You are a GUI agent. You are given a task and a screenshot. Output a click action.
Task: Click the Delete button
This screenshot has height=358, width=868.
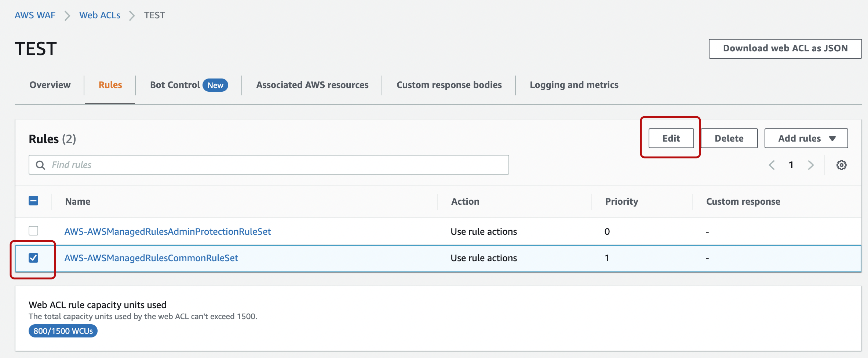(x=729, y=138)
